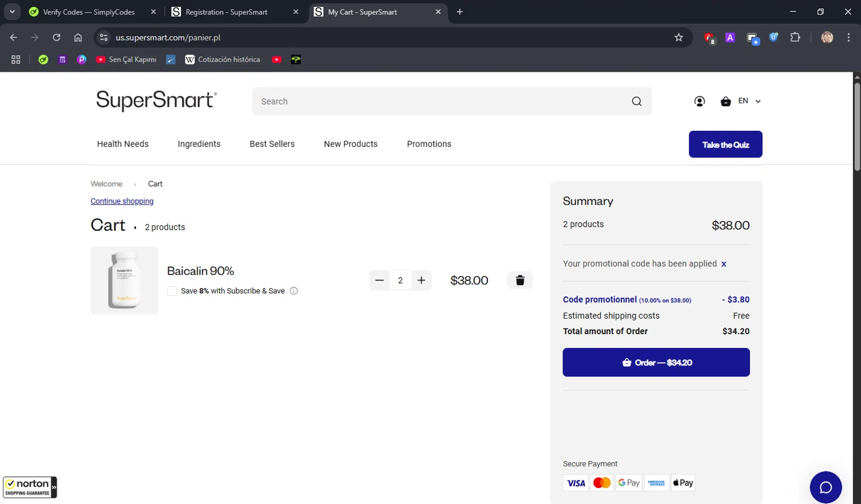Open Chrome three-dot menu
The width and height of the screenshot is (861, 504).
tap(848, 37)
